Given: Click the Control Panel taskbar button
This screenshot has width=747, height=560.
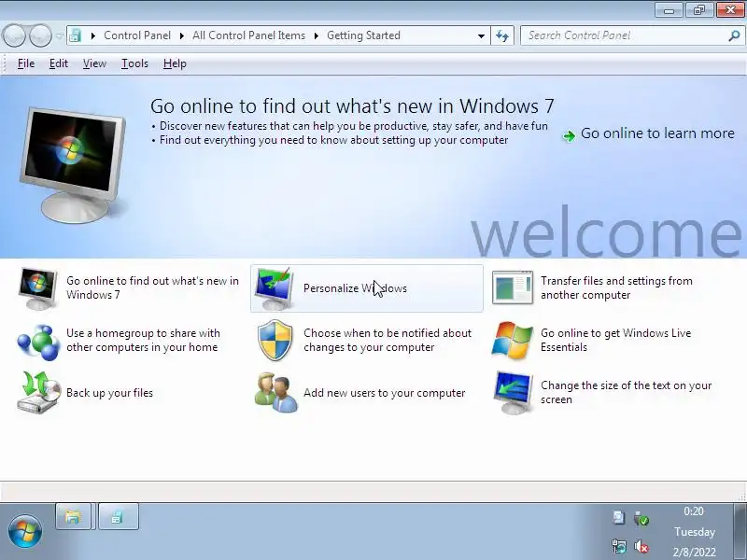Looking at the screenshot, I should pyautogui.click(x=119, y=517).
